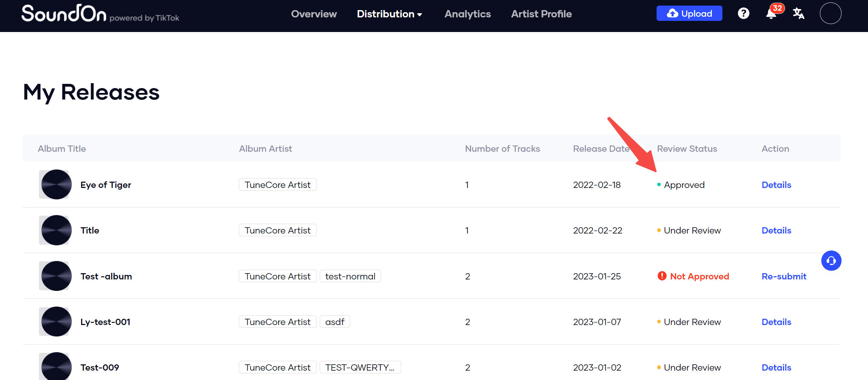
Task: Select the test-normal artist tag
Action: [x=350, y=276]
